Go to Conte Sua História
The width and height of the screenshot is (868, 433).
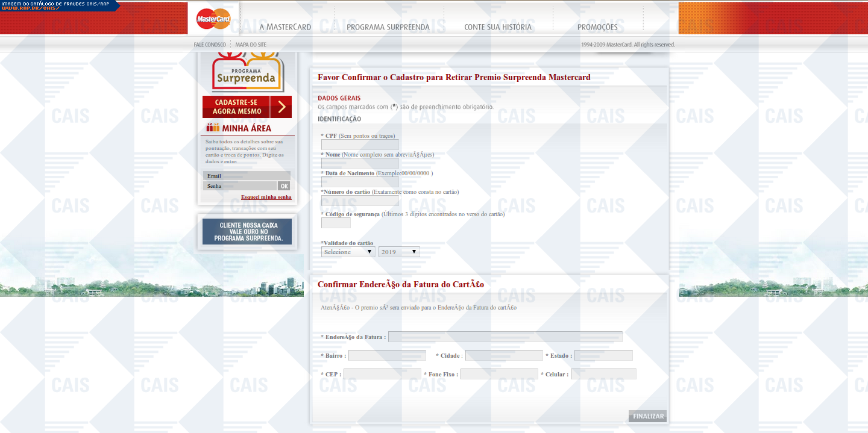[497, 27]
